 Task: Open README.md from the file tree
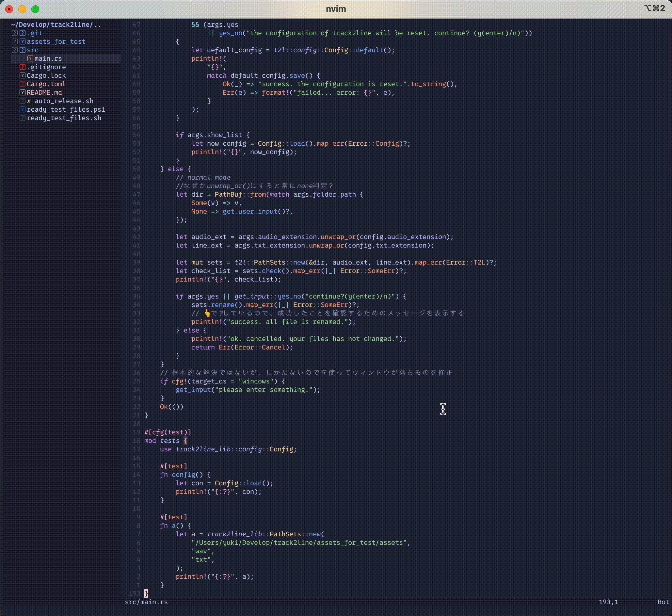tap(44, 93)
